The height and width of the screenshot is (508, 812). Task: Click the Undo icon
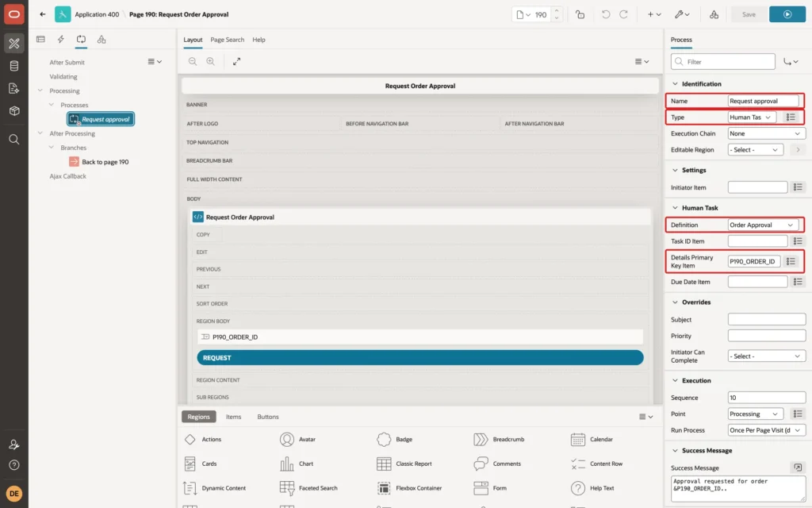[605, 14]
